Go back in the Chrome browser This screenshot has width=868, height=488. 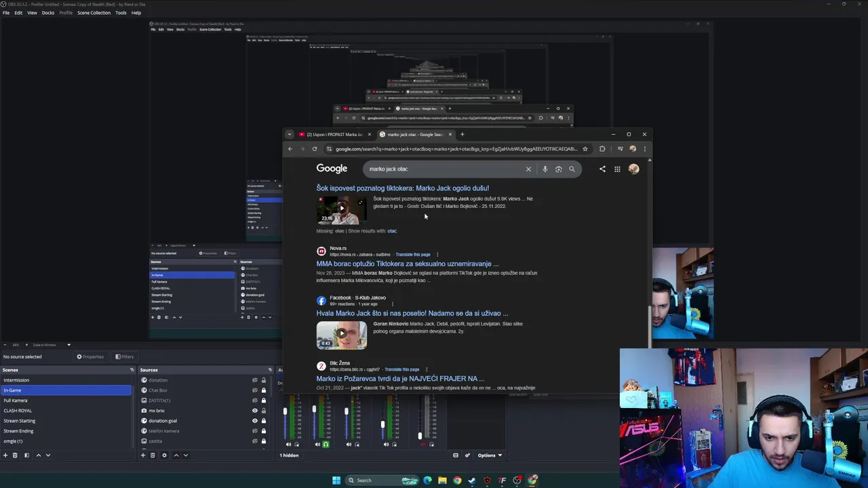290,149
